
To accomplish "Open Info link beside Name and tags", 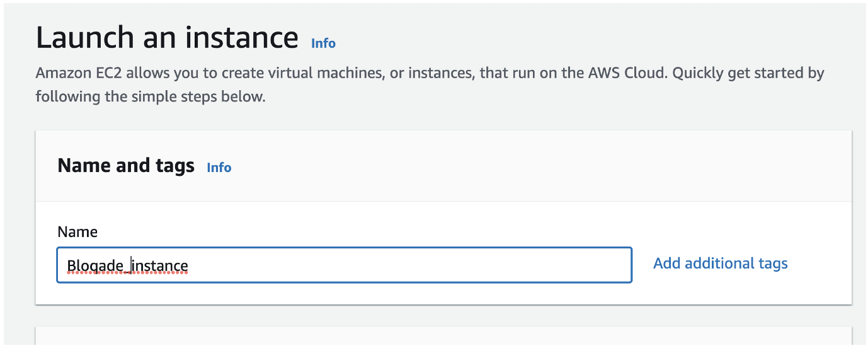I will (219, 168).
